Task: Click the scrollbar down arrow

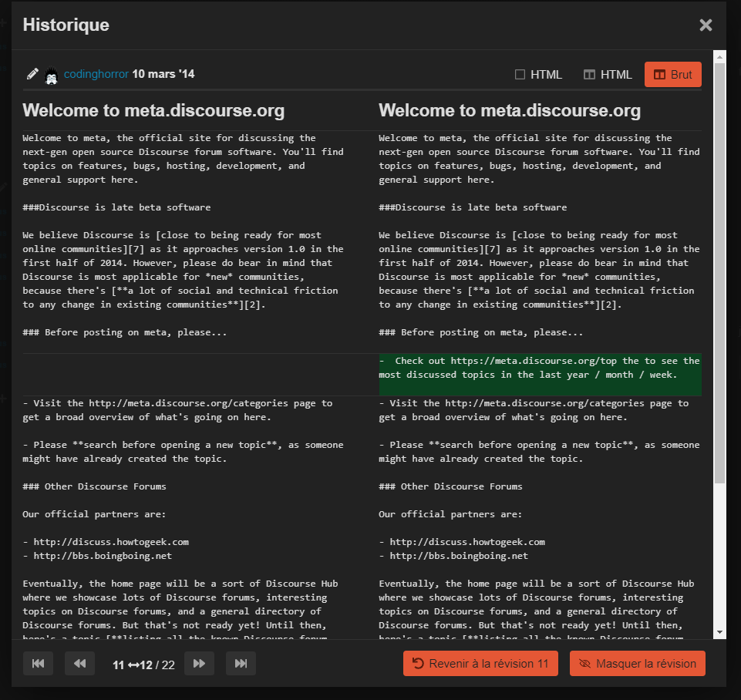Action: point(719,632)
